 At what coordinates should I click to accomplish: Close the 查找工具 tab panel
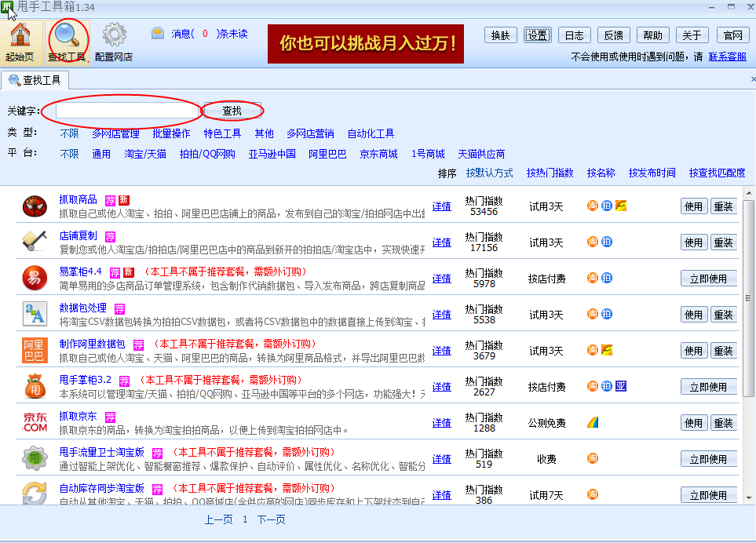[753, 79]
